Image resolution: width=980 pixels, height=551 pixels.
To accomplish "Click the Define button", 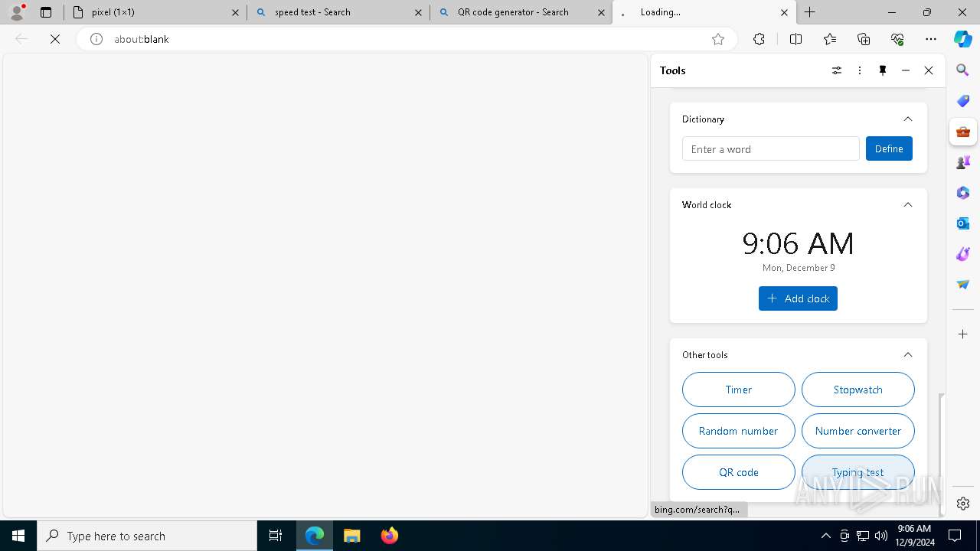I will [x=889, y=148].
